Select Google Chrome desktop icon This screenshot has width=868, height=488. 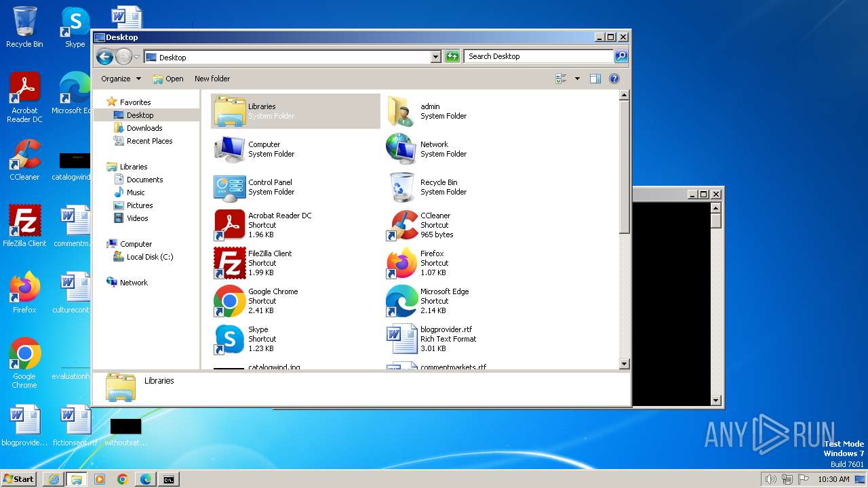click(24, 363)
